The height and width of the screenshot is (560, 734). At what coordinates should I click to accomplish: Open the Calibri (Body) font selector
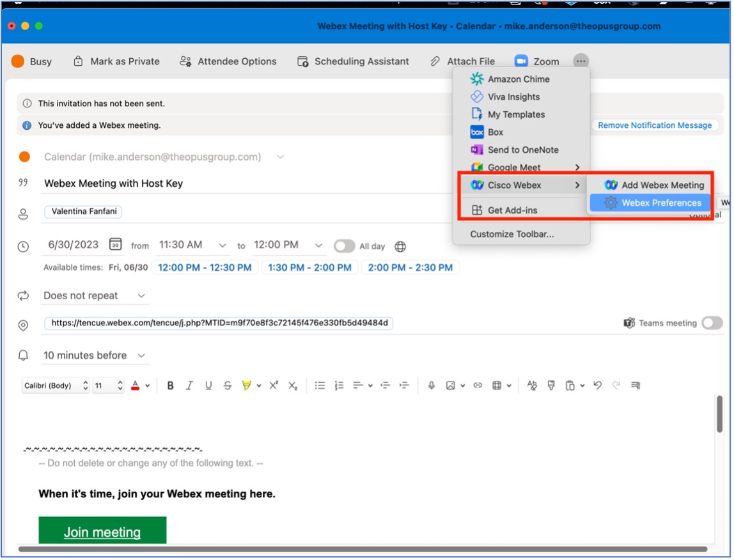pyautogui.click(x=55, y=386)
